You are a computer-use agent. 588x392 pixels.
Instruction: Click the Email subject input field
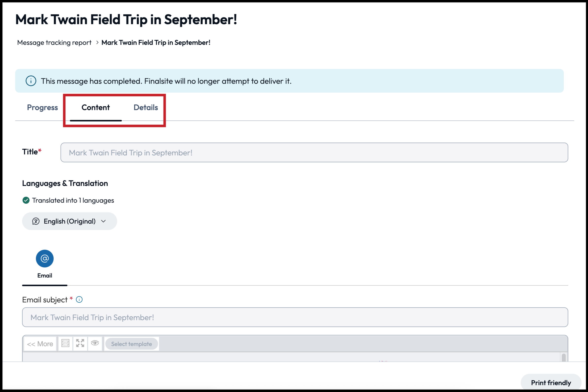(x=295, y=317)
